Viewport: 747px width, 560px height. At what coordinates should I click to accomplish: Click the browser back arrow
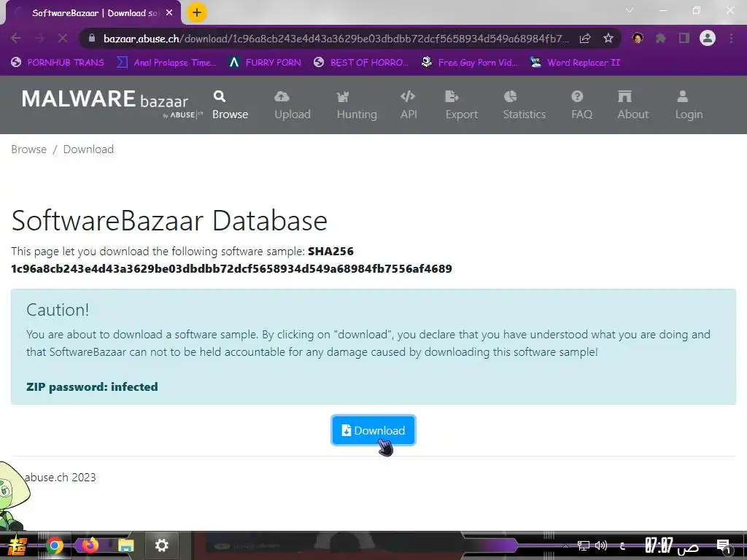[x=16, y=38]
